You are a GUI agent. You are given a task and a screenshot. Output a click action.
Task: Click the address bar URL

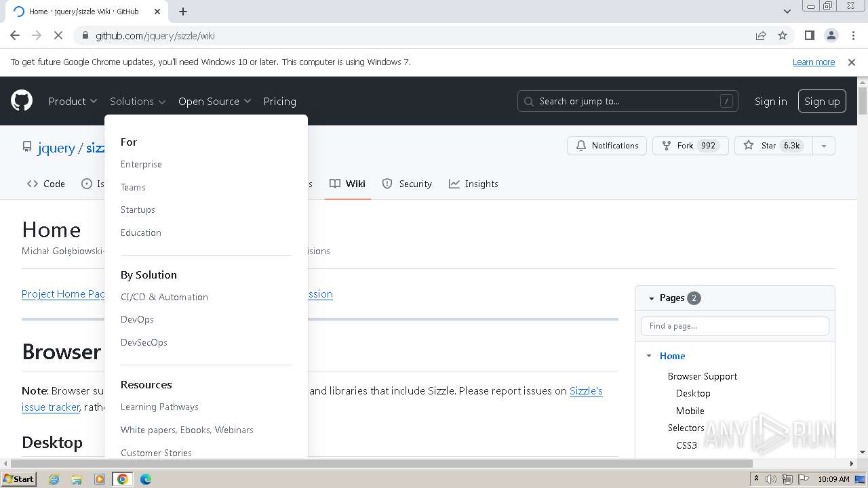(155, 35)
